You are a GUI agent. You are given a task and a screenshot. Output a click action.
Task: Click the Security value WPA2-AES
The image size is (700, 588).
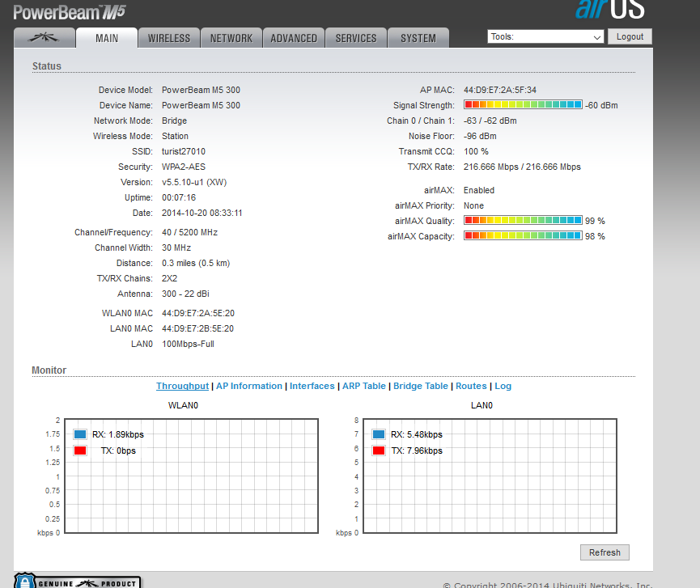[x=184, y=167]
